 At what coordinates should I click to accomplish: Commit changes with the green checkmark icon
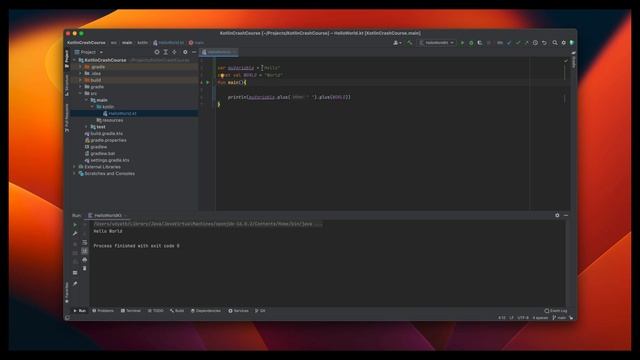[518, 42]
